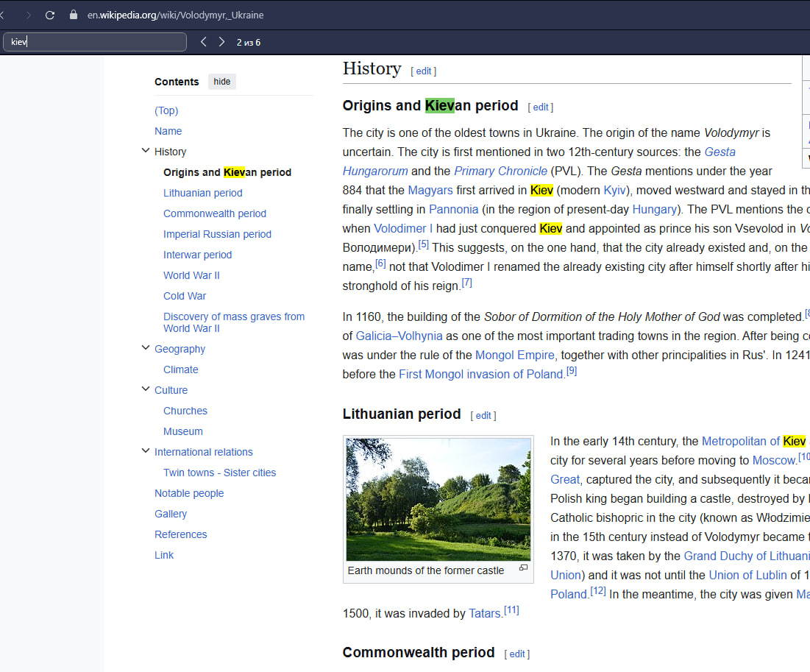The height and width of the screenshot is (672, 810).
Task: Open Discovery of mass graves entry
Action: (234, 322)
